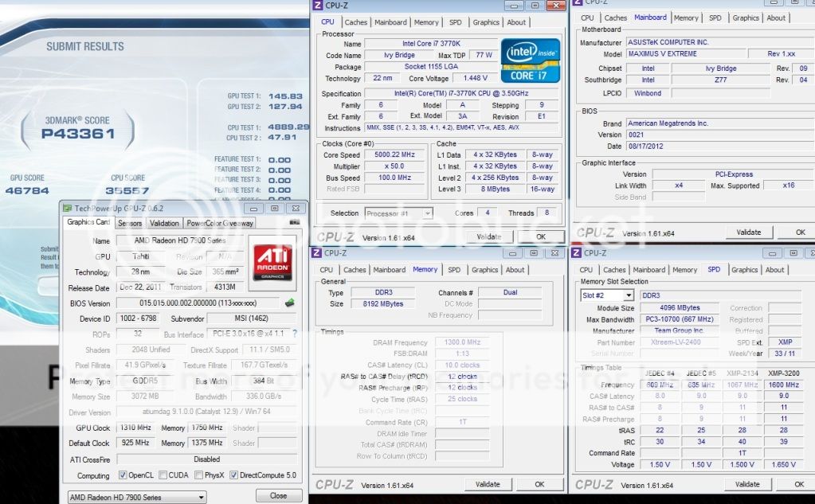
Task: Click the BIOS Version text field in GPU-Z
Action: click(x=199, y=303)
